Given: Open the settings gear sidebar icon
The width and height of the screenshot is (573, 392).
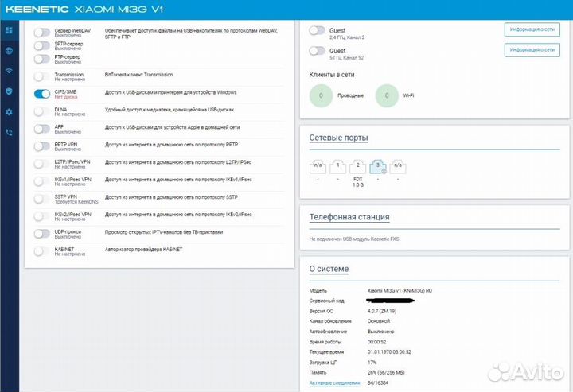Looking at the screenshot, I should [10, 112].
